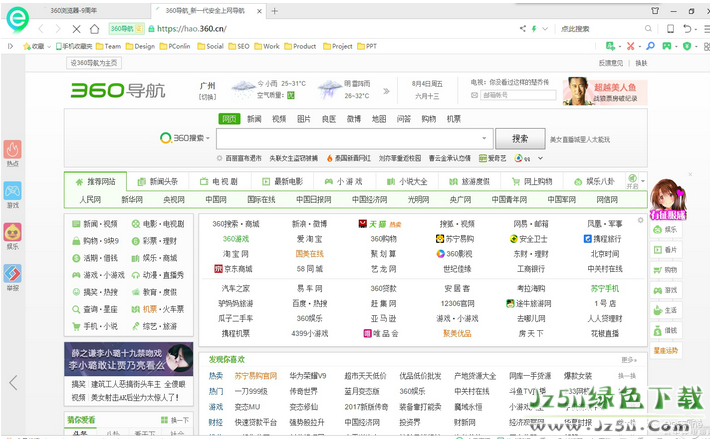
Task: Open the PPT bookmark folder
Action: pyautogui.click(x=367, y=46)
